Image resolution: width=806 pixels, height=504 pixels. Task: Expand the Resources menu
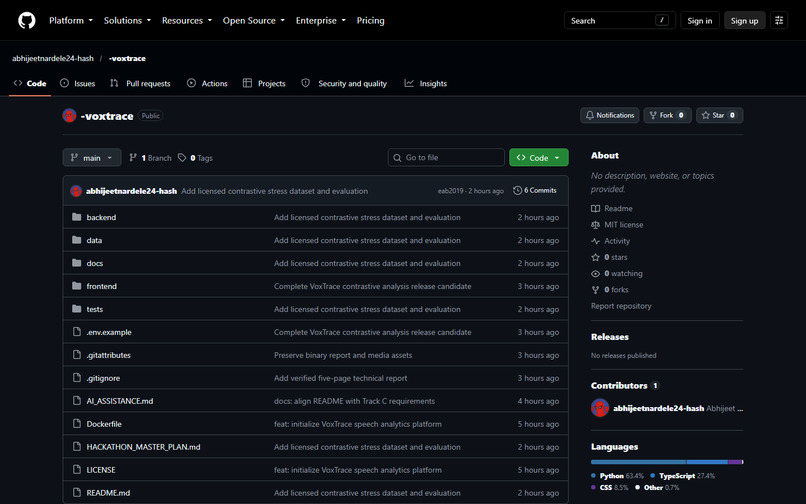click(x=187, y=21)
